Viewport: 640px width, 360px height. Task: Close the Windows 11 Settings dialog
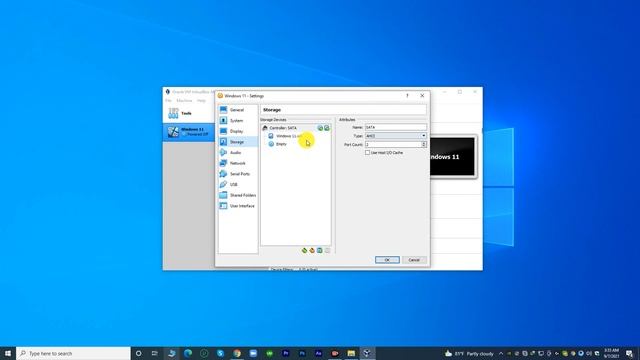pyautogui.click(x=422, y=96)
